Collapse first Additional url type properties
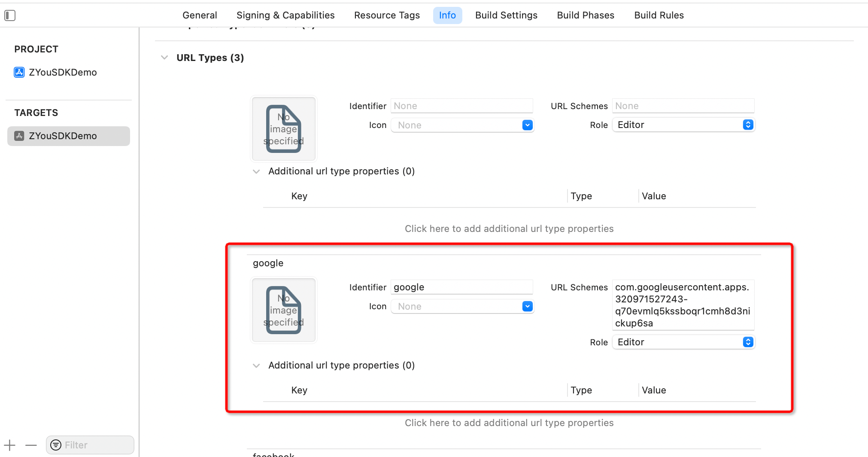This screenshot has height=457, width=868. point(256,171)
